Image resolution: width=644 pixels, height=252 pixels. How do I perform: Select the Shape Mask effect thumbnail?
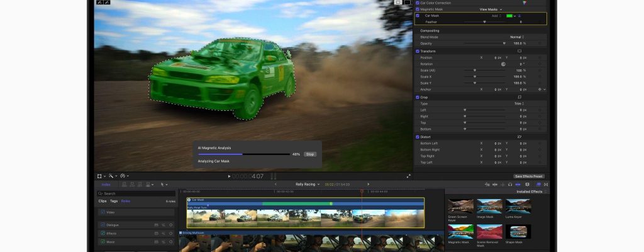(x=518, y=232)
